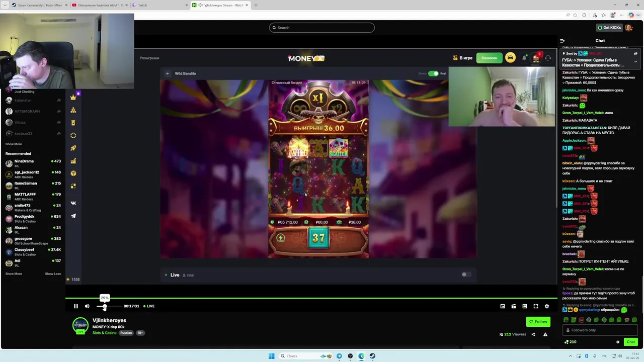Report the stream with the warning icon

[x=545, y=334]
